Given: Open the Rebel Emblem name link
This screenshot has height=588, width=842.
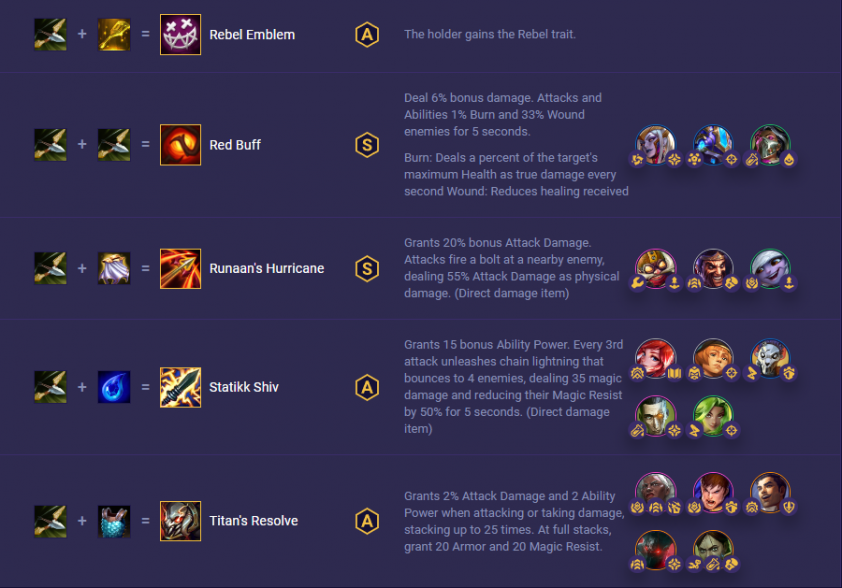Looking at the screenshot, I should [252, 34].
